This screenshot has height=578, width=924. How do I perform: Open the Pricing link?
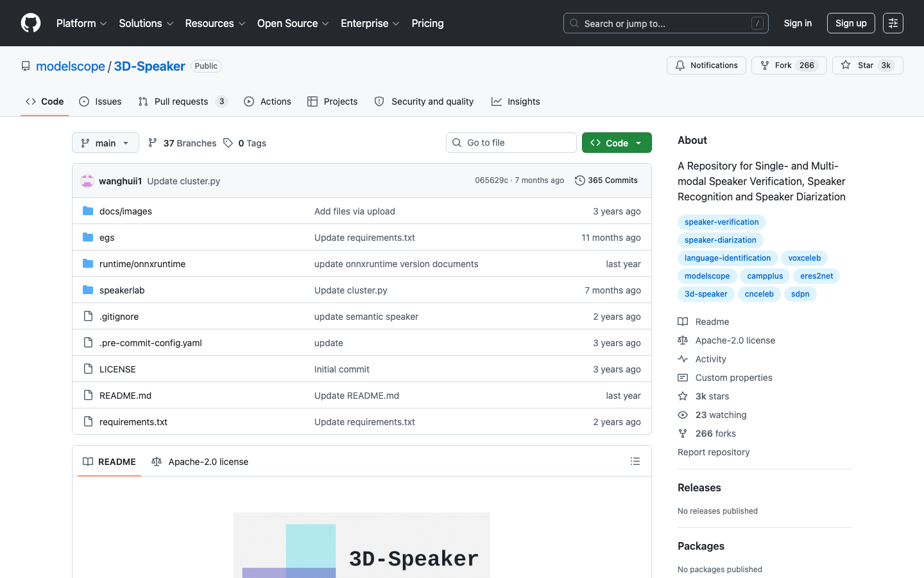coord(427,23)
